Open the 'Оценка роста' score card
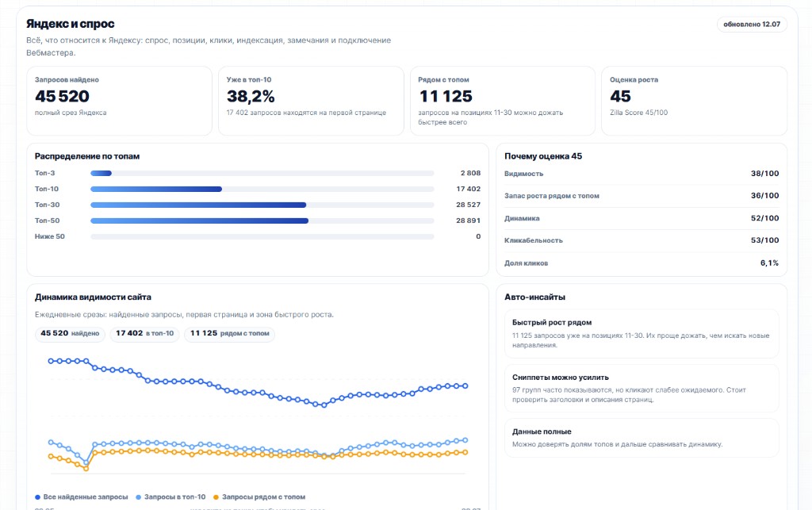The width and height of the screenshot is (812, 510). pyautogui.click(x=694, y=101)
